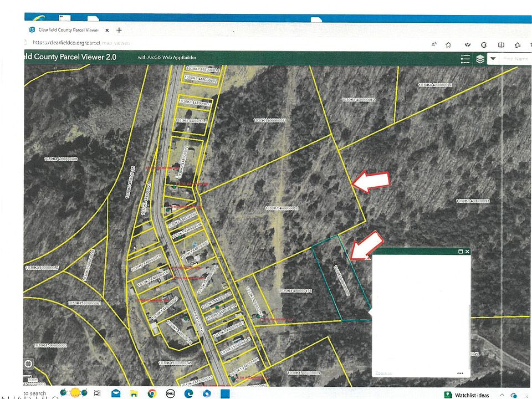Open Chrome from the taskbar
The image size is (532, 399).
(151, 393)
